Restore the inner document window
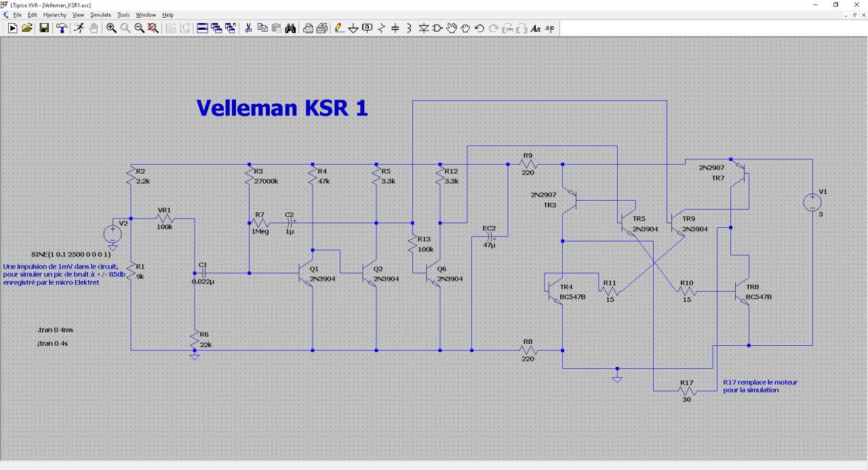 (x=853, y=14)
